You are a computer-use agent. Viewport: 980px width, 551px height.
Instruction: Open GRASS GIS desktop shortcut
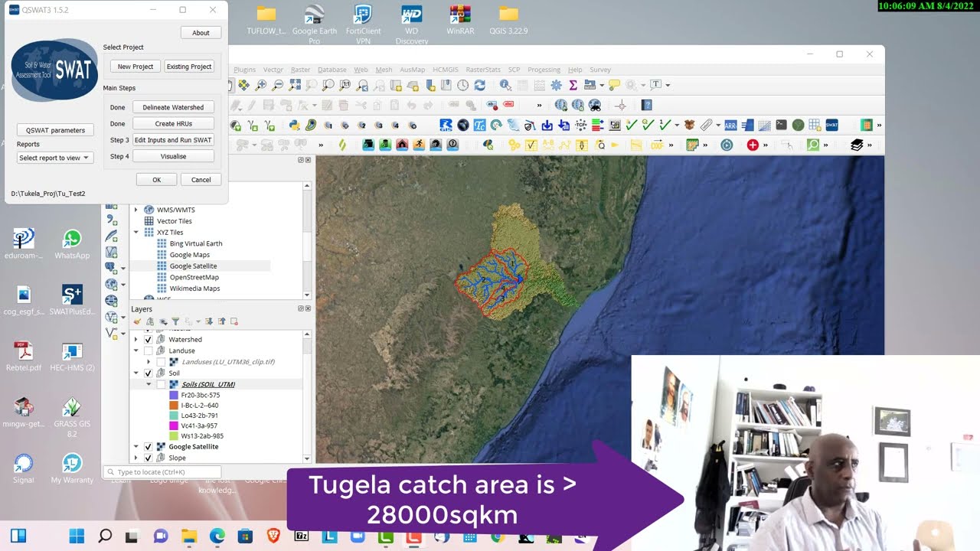72,416
